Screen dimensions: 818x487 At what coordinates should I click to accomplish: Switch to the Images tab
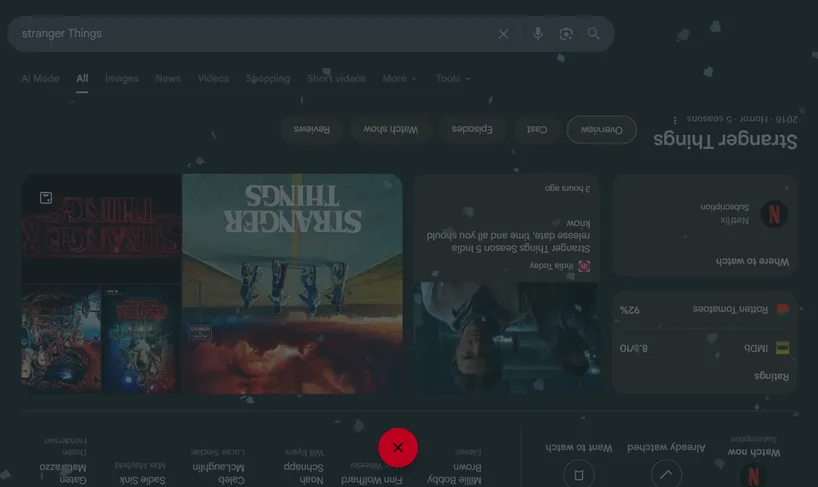coord(122,79)
